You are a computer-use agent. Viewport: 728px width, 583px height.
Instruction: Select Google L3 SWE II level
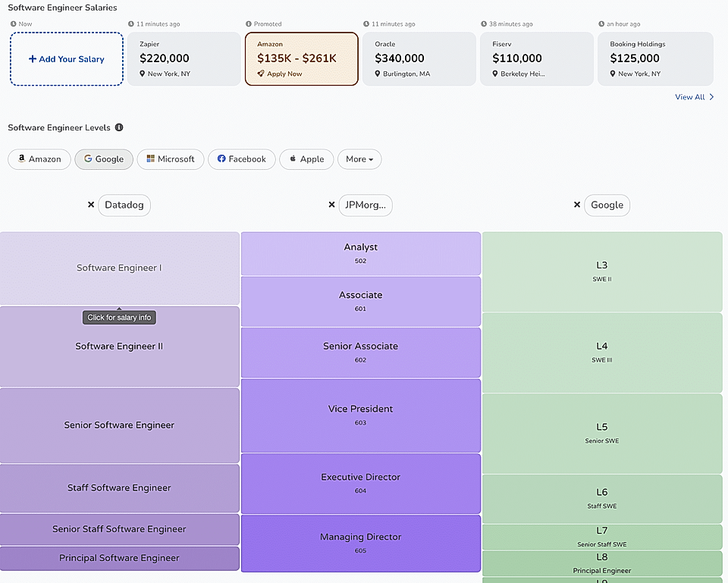[602, 271]
